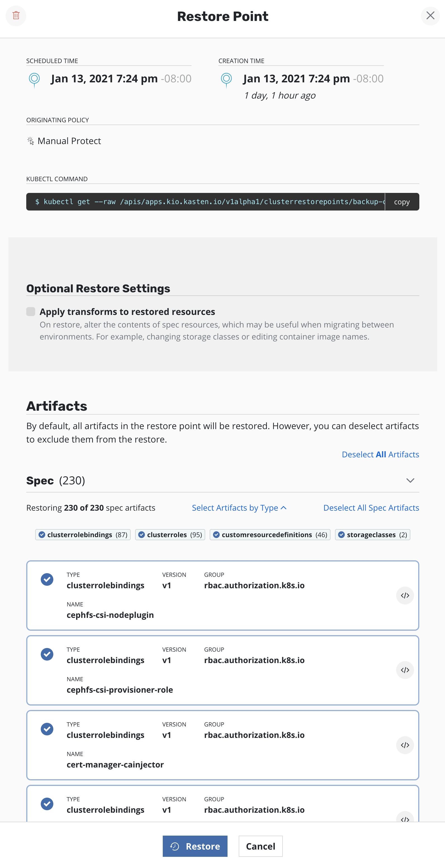Deselect the cert-manager-cainjector artifact checkmark
The image size is (445, 868).
pyautogui.click(x=47, y=729)
